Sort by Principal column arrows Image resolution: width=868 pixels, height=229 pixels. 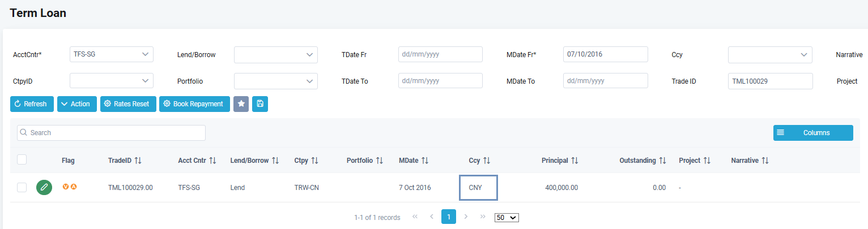(575, 161)
